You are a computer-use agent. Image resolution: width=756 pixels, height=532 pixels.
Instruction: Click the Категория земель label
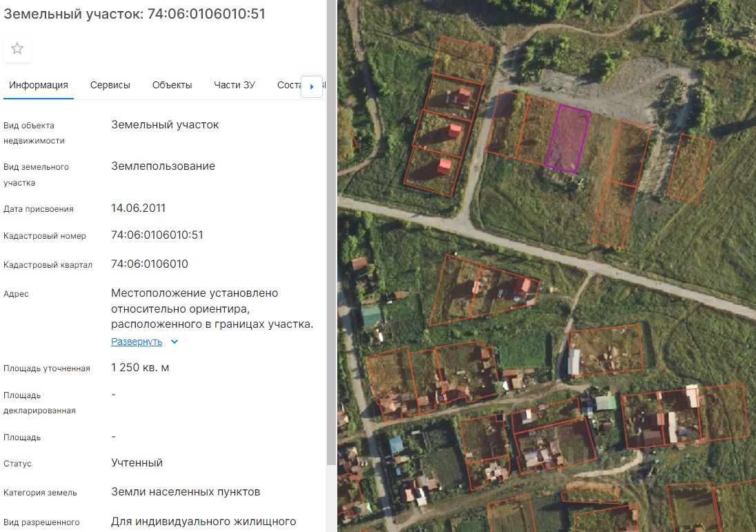point(40,493)
